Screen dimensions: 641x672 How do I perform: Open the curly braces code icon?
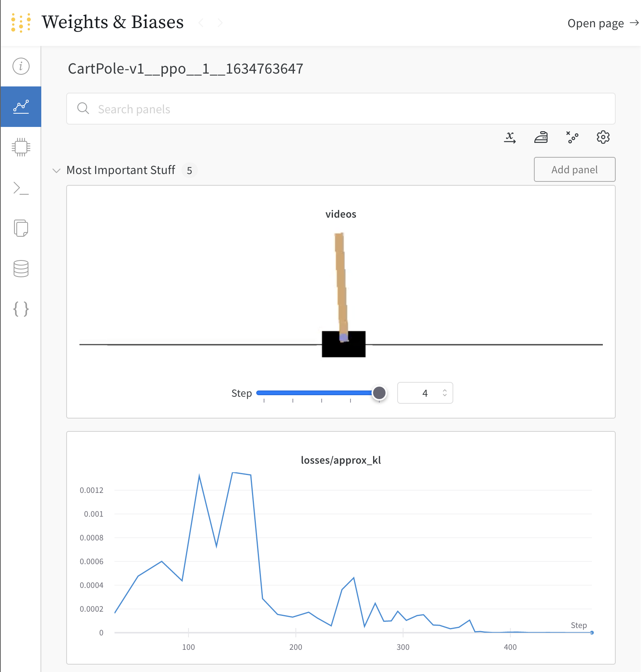coord(21,309)
